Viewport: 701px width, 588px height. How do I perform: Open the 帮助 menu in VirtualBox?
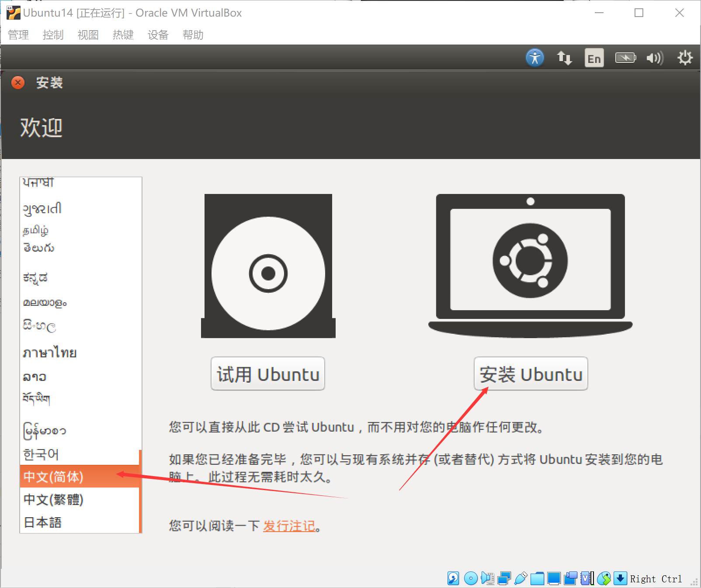tap(193, 35)
